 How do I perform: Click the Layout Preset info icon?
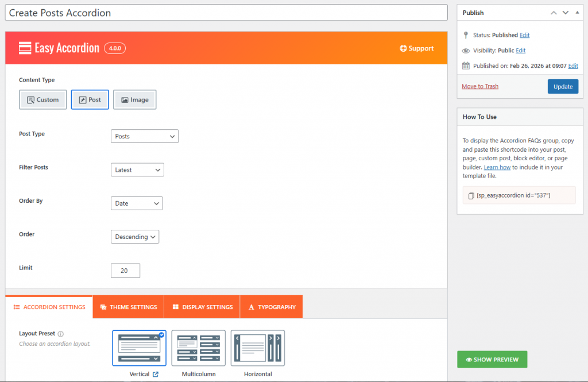point(61,334)
